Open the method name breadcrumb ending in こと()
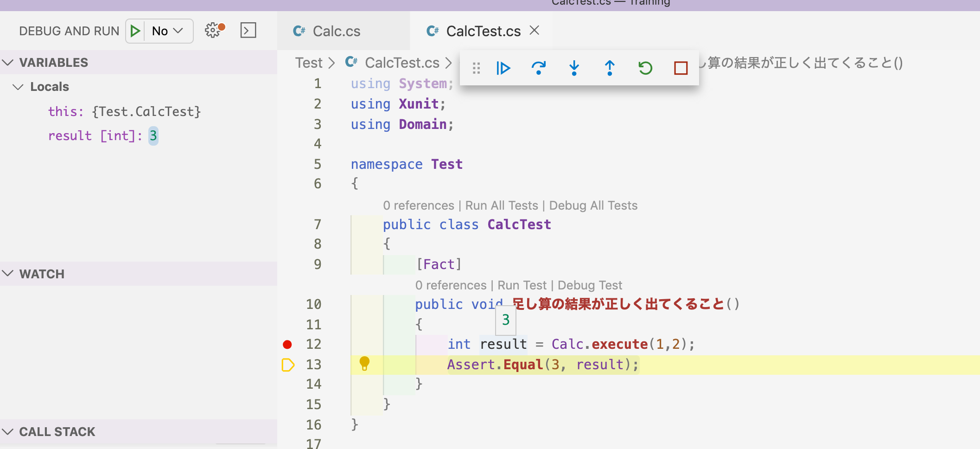The height and width of the screenshot is (449, 980). click(x=802, y=63)
